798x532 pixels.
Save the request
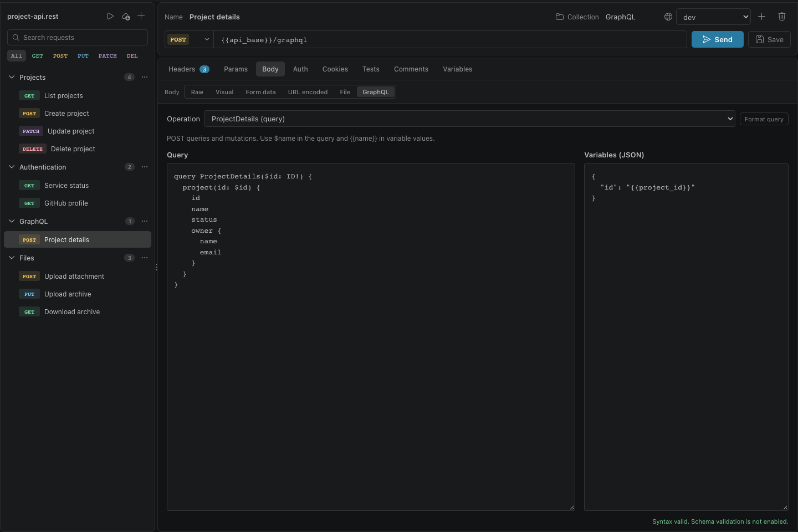click(769, 39)
